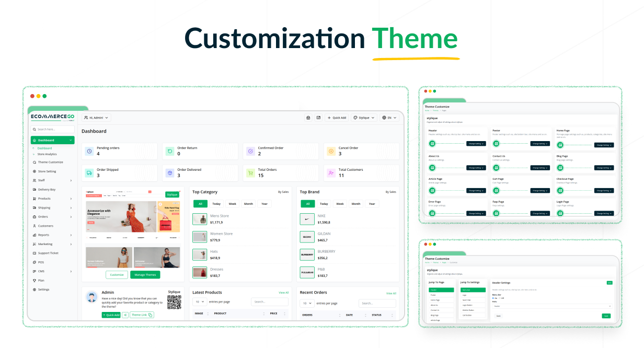The height and width of the screenshot is (348, 644).
Task: Click the store home icon in top bar
Action: [308, 118]
